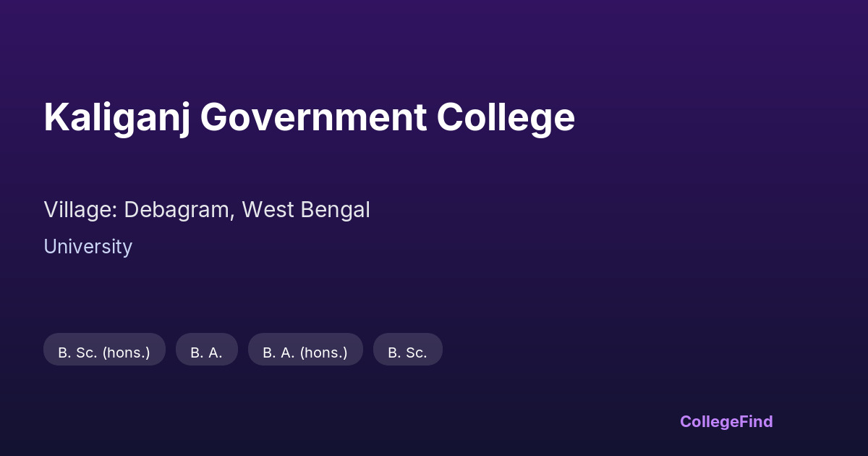Click the Village: Debagram, West Bengal text

[206, 210]
